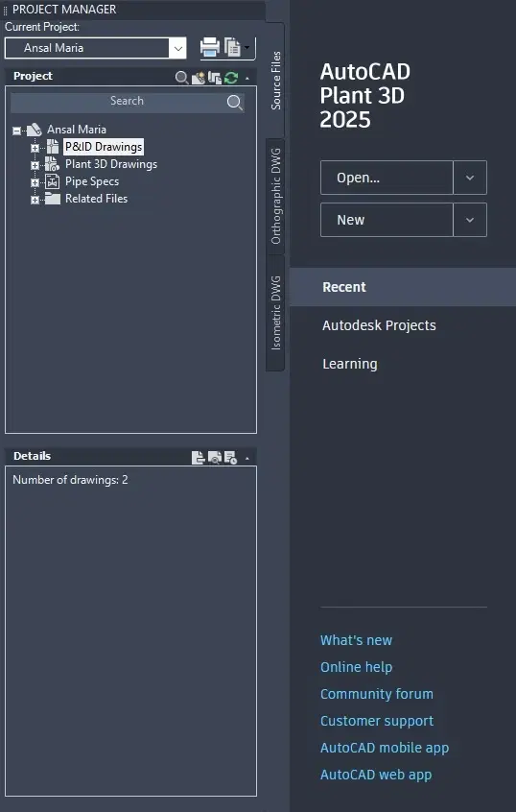The image size is (516, 812).
Task: Click the New button
Action: [x=387, y=220]
